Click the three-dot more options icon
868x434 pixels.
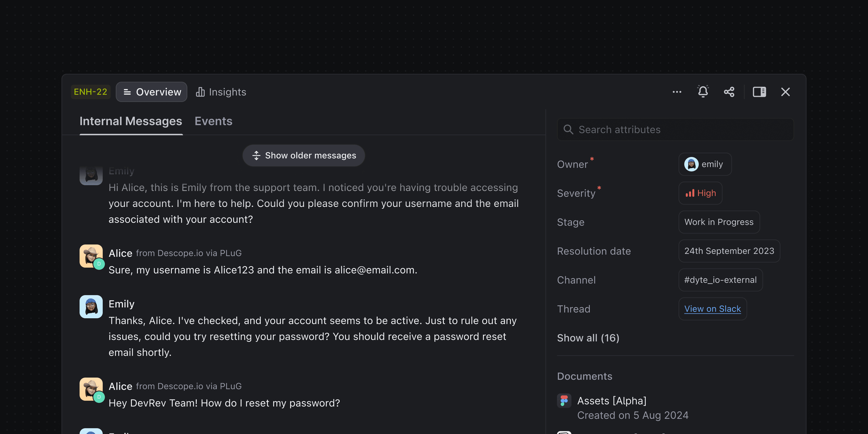[677, 92]
